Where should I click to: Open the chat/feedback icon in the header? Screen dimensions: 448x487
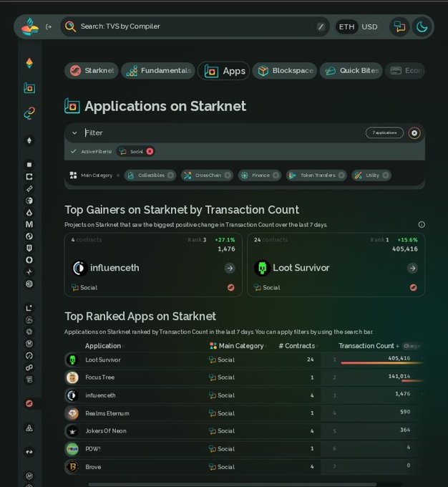point(399,26)
